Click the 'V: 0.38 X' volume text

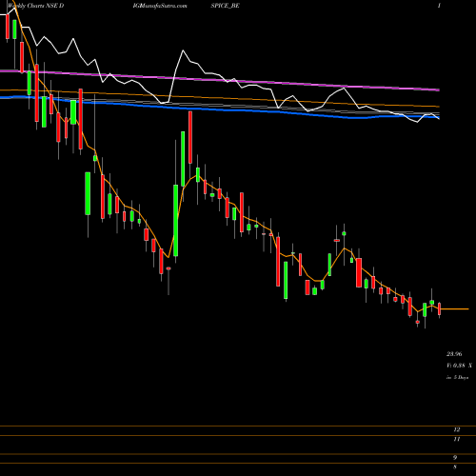point(459,366)
